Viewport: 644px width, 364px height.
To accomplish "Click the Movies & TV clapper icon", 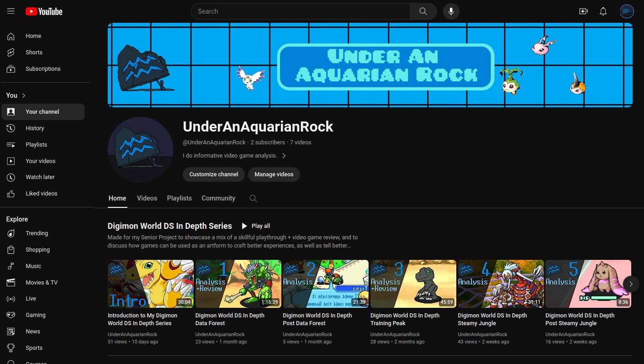I will (11, 283).
